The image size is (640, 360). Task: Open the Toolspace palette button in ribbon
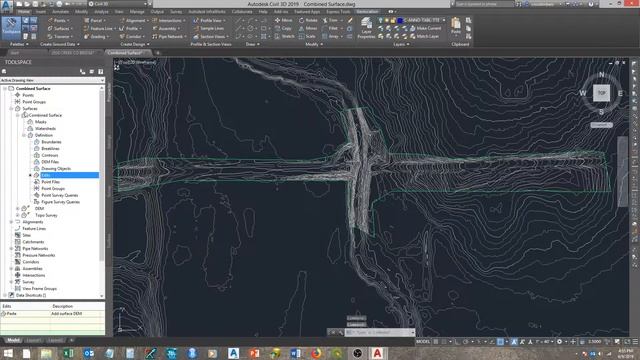point(11,28)
